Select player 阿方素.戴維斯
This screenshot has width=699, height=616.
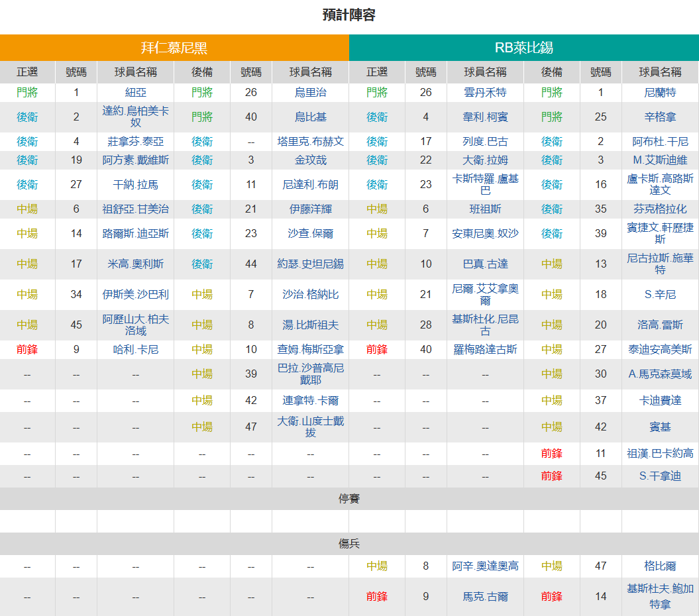tap(136, 160)
